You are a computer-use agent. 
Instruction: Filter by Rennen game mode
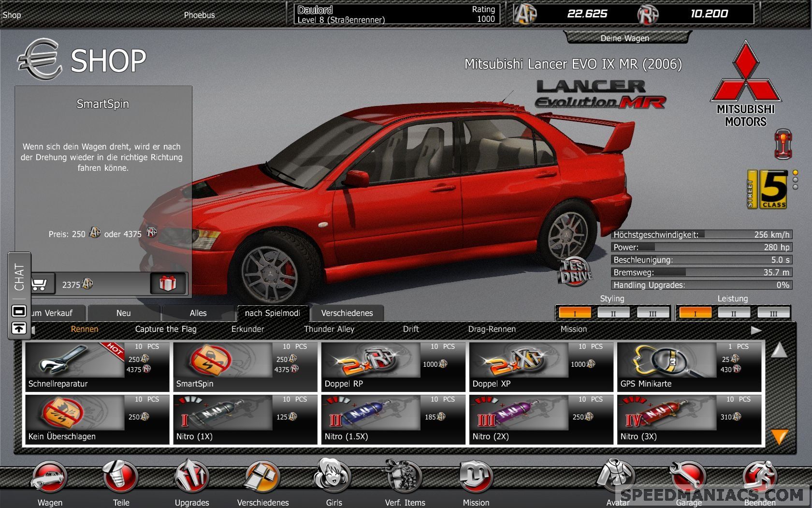click(85, 329)
